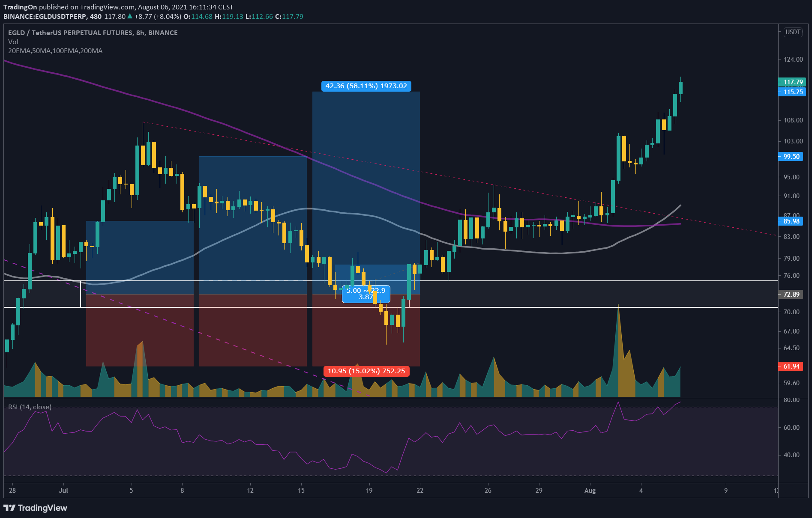Click the L:112.66 low value in header
812x518 pixels.
point(259,16)
